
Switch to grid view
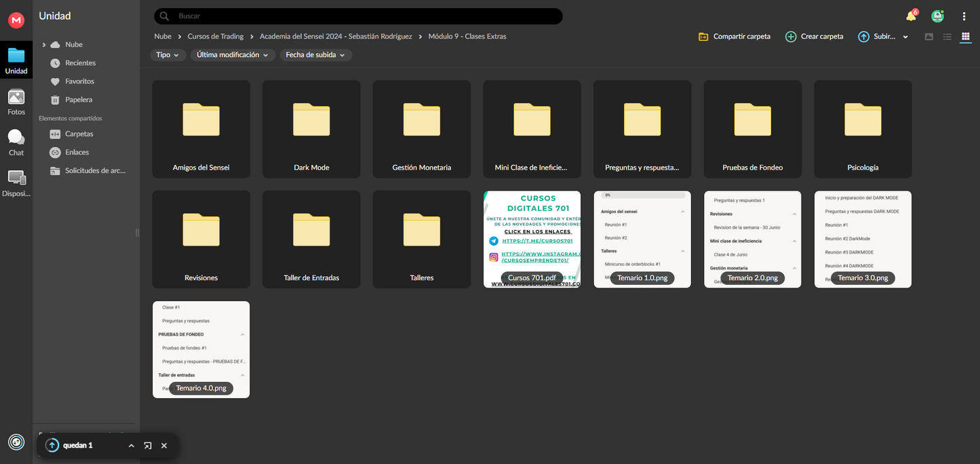tap(966, 37)
